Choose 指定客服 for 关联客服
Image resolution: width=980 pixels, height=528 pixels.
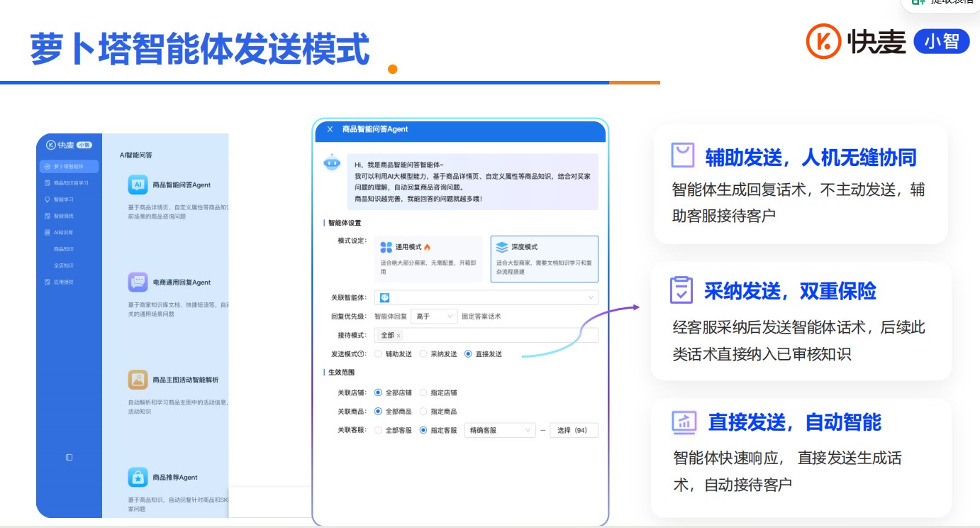423,430
